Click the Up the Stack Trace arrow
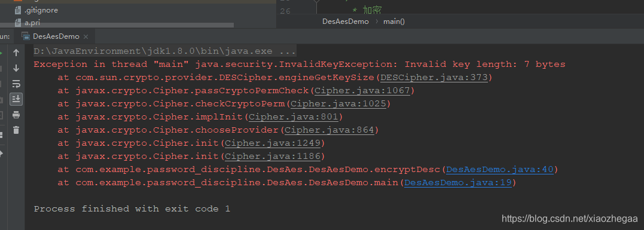The width and height of the screenshot is (644, 230). [x=16, y=53]
